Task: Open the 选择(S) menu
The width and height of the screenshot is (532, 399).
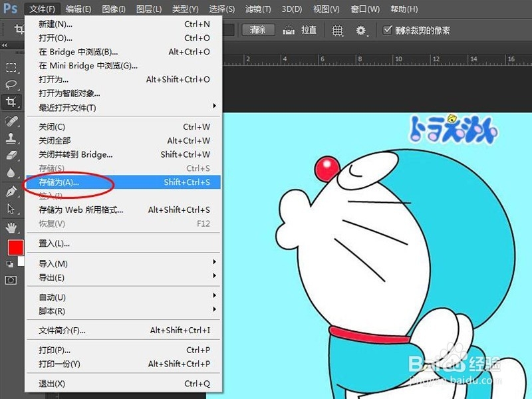Action: click(x=222, y=9)
